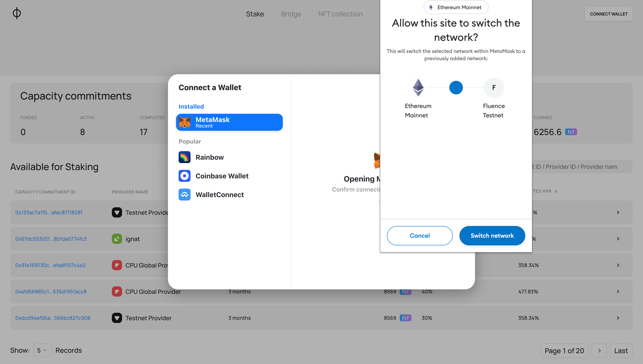Select MetaMask from installed wallets
643x364 pixels.
[229, 122]
